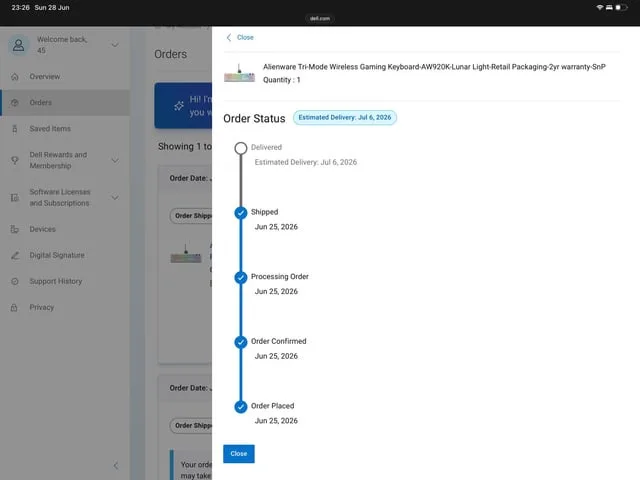Image resolution: width=640 pixels, height=480 pixels.
Task: Click the Wi-Fi status icon
Action: [x=599, y=8]
